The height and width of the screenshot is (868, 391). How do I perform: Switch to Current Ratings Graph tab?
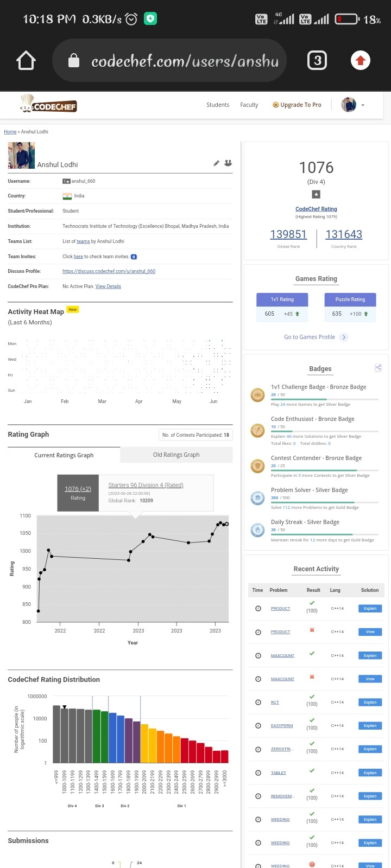(64, 455)
